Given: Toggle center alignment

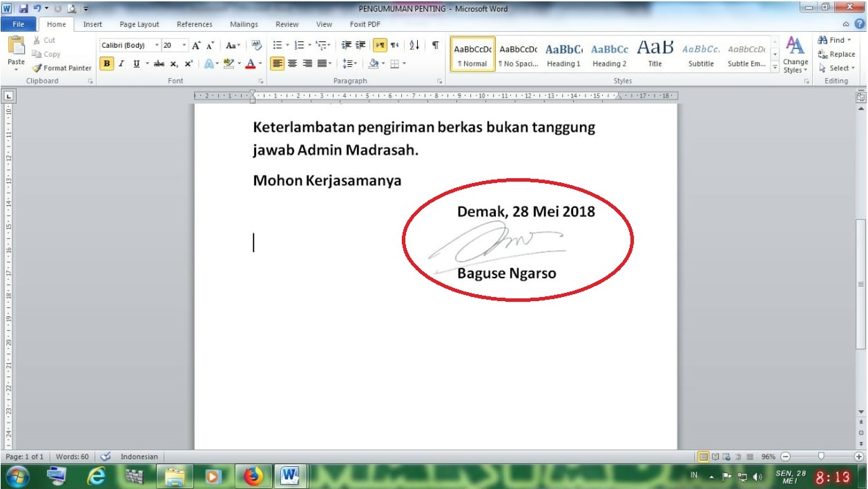Looking at the screenshot, I should (x=293, y=63).
